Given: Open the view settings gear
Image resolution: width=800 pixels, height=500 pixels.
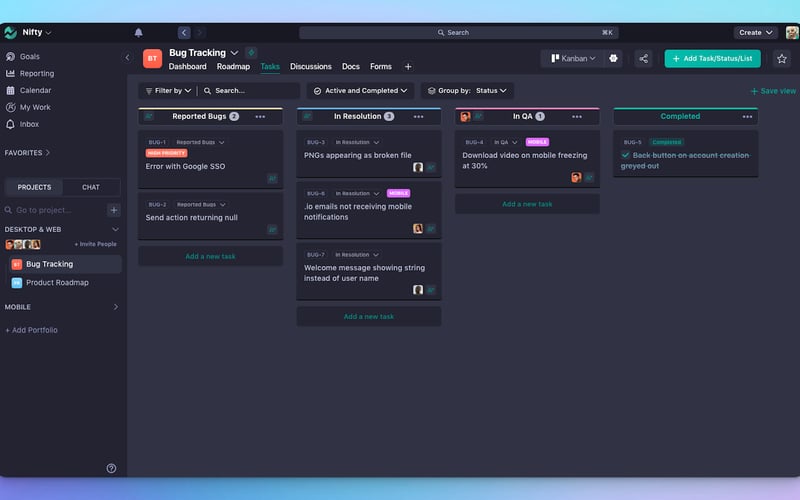Looking at the screenshot, I should (613, 59).
